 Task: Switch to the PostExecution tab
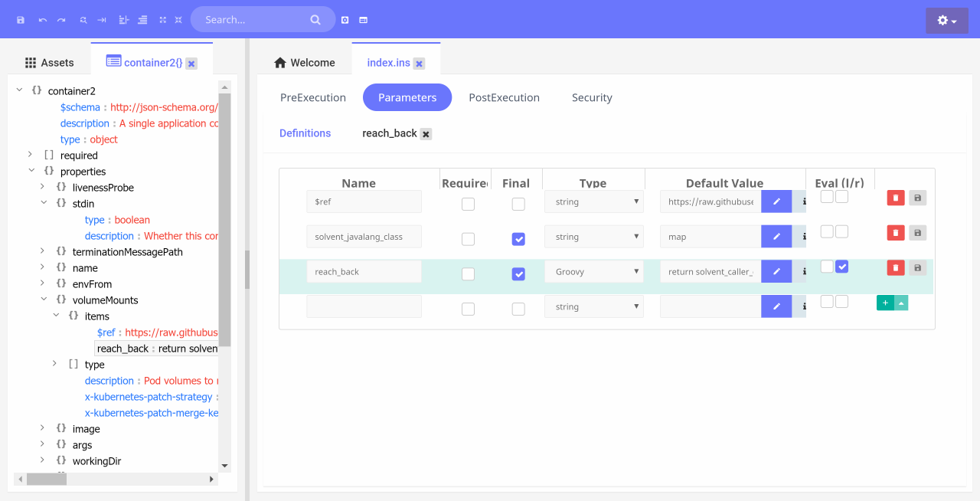pos(504,98)
